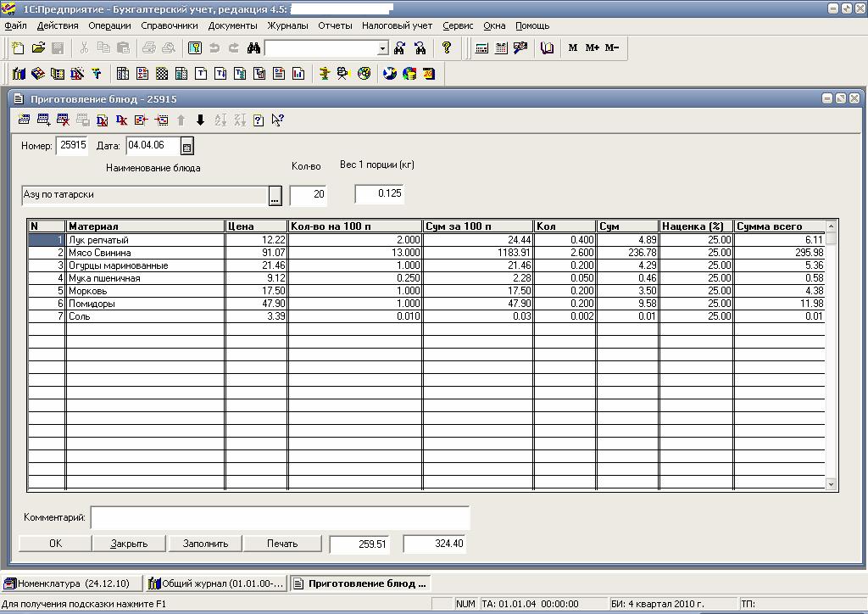Click the Заполнить button

205,544
